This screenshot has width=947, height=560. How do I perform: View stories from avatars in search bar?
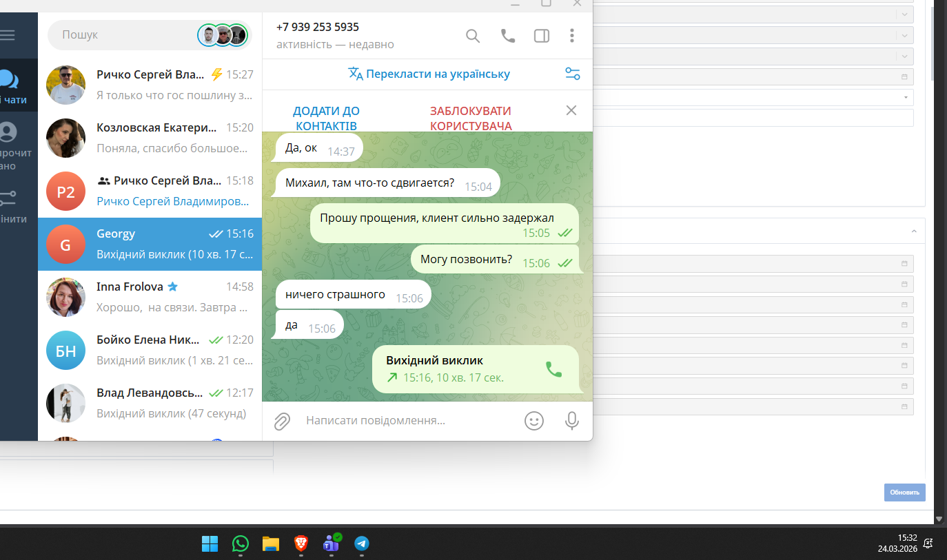click(222, 34)
